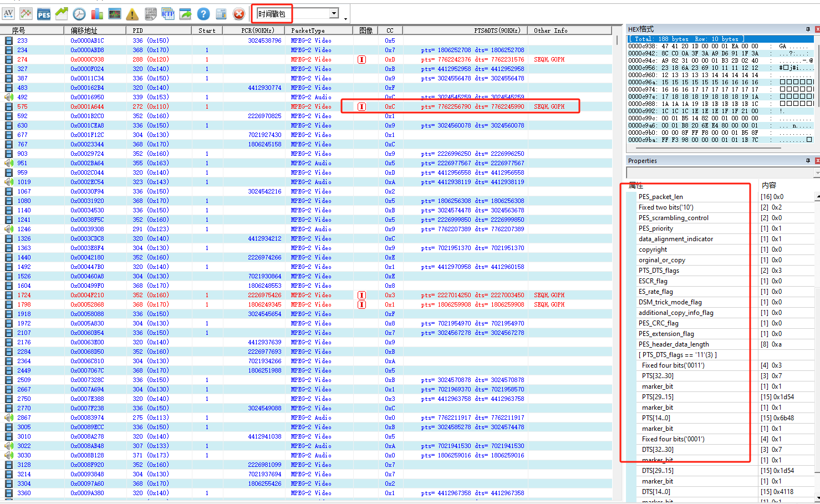Click the clock timing icon in toolbar
This screenshot has width=820, height=504.
pos(79,14)
